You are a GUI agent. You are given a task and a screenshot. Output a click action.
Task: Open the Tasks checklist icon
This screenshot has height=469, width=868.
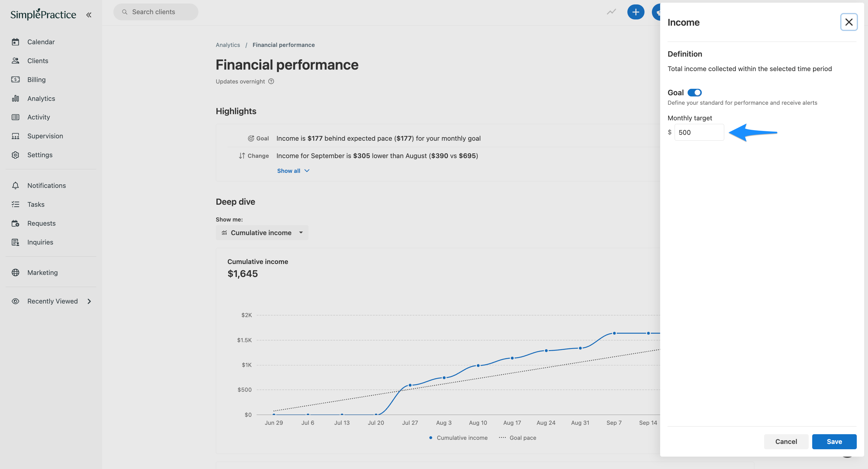15,204
